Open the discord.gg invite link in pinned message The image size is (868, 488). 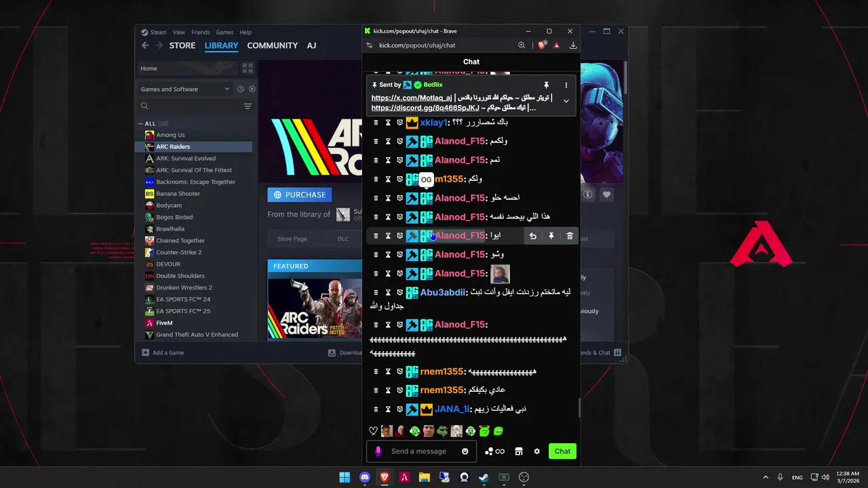(x=425, y=108)
